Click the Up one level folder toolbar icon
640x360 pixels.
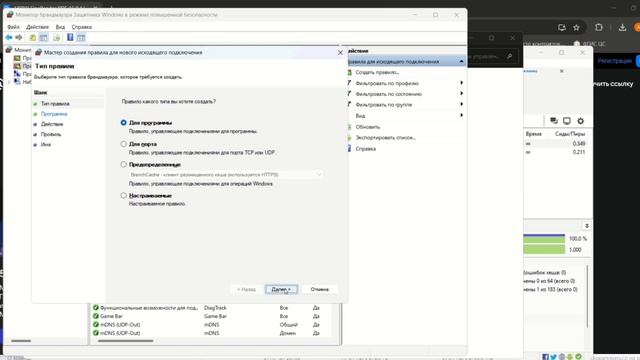coord(32,38)
